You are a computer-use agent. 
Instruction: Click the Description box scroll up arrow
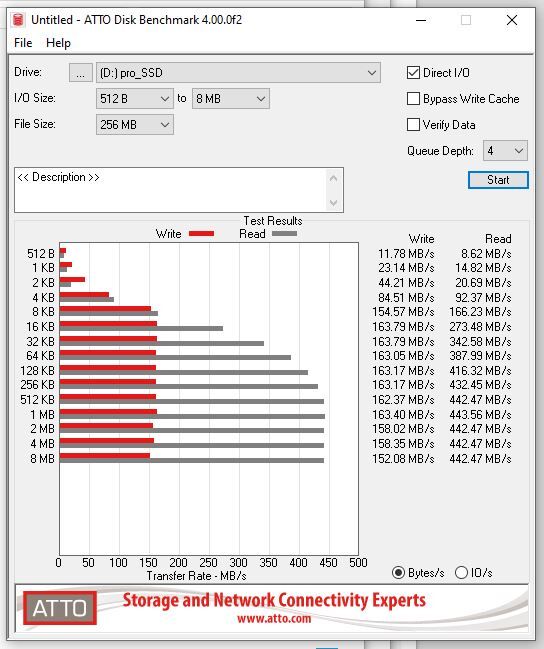click(334, 178)
